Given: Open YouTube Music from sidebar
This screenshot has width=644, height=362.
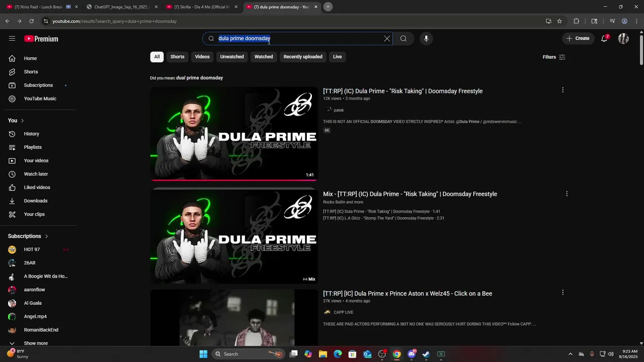Looking at the screenshot, I should (40, 99).
